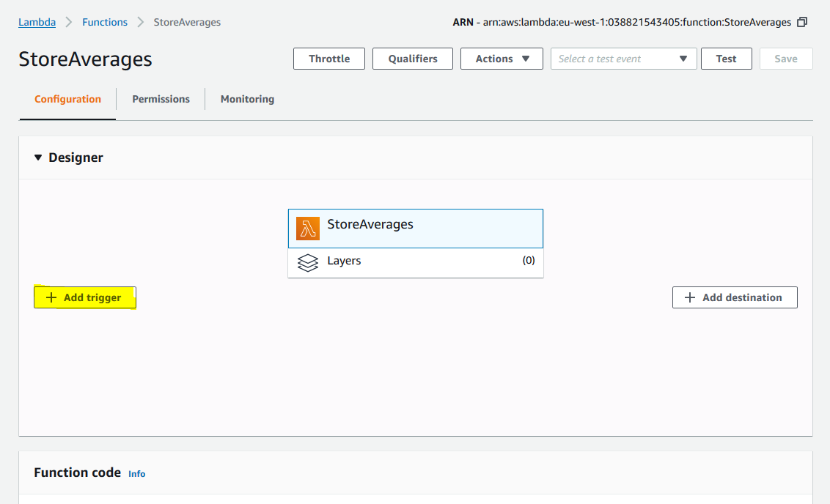Open the Qualifiers button
The image size is (830, 504).
pyautogui.click(x=413, y=59)
